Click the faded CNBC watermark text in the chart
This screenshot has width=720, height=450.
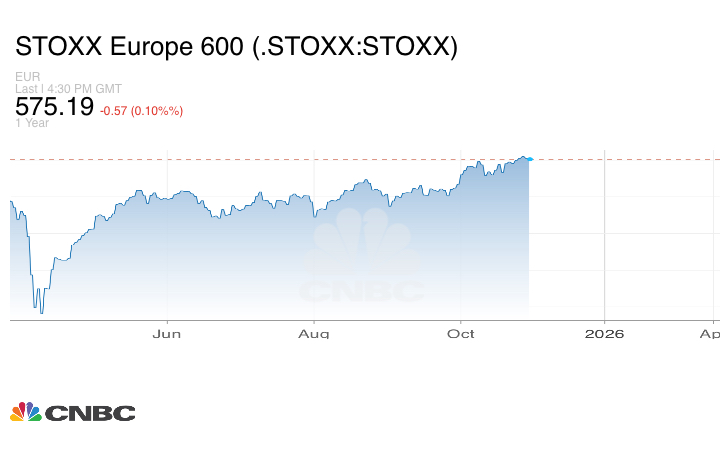coord(362,292)
